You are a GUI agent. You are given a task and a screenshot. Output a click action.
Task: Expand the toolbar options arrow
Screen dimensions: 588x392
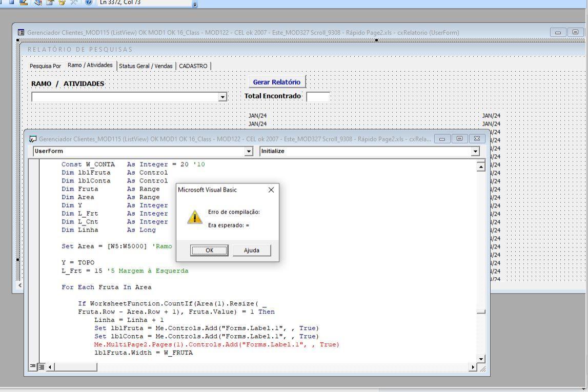195,5
